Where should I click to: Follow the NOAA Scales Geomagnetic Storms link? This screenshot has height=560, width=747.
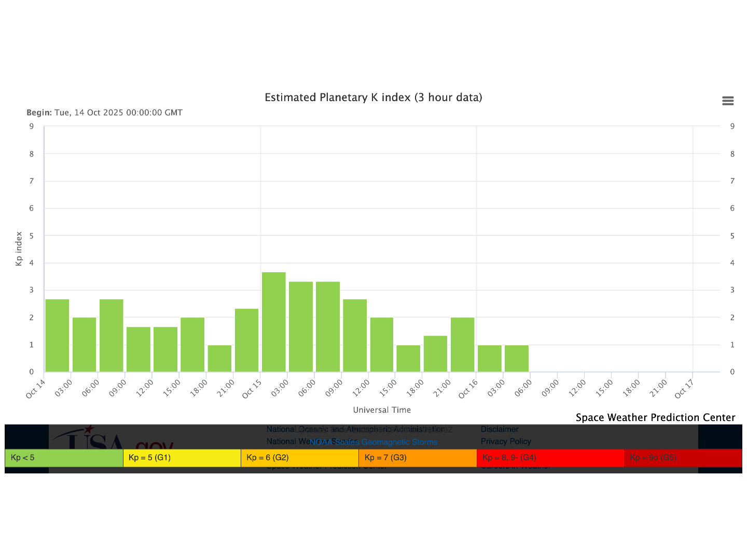point(374,442)
